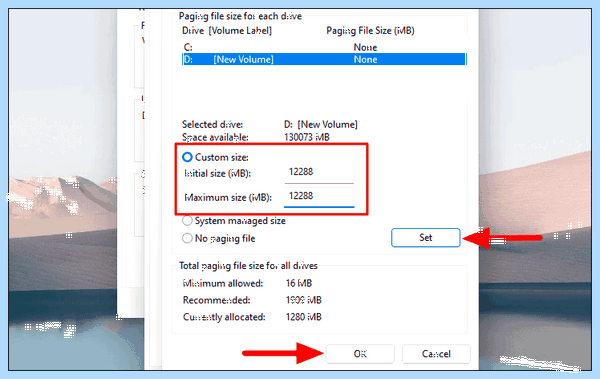The height and width of the screenshot is (379, 600).
Task: Choose the No paging file option
Action: point(187,238)
